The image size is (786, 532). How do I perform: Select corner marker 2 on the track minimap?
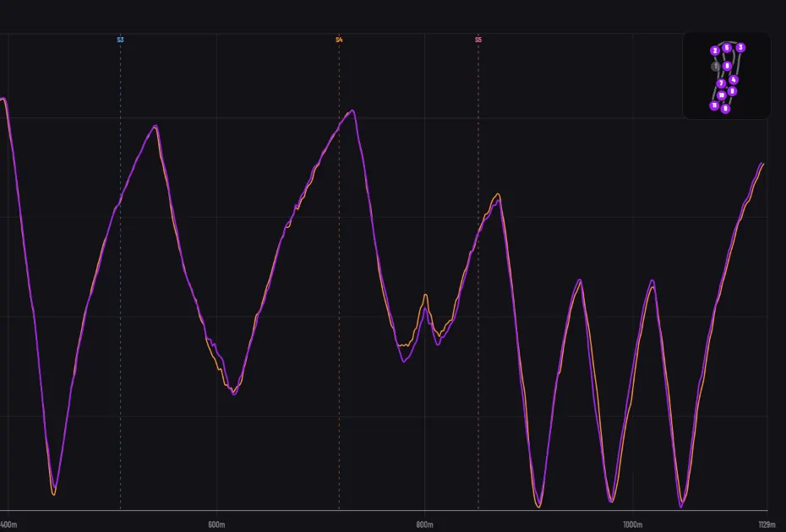(x=715, y=51)
